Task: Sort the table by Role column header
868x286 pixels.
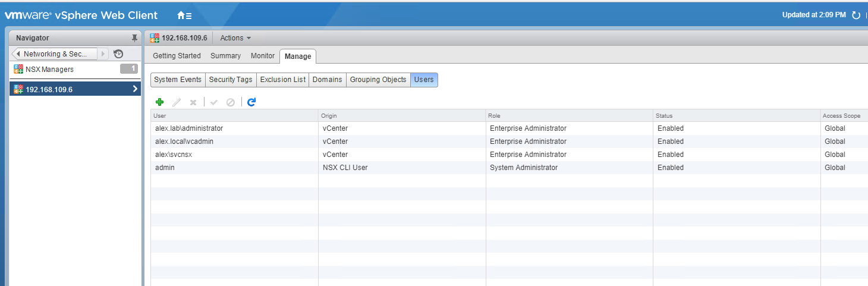Action: pyautogui.click(x=568, y=115)
